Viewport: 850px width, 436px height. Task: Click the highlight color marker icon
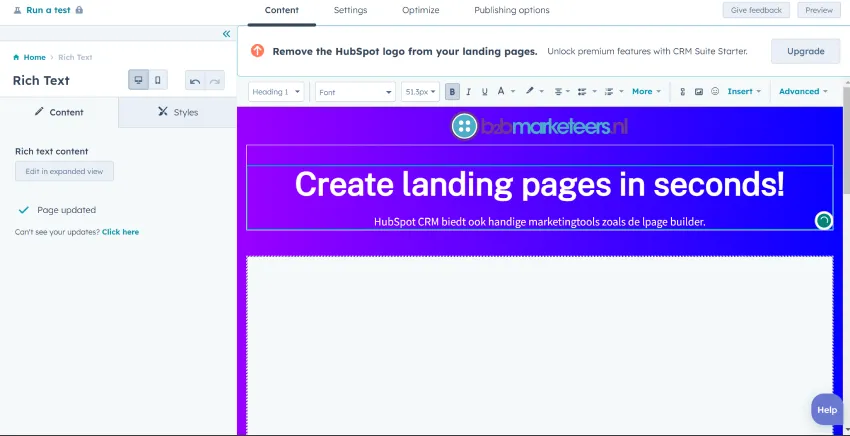(x=530, y=91)
